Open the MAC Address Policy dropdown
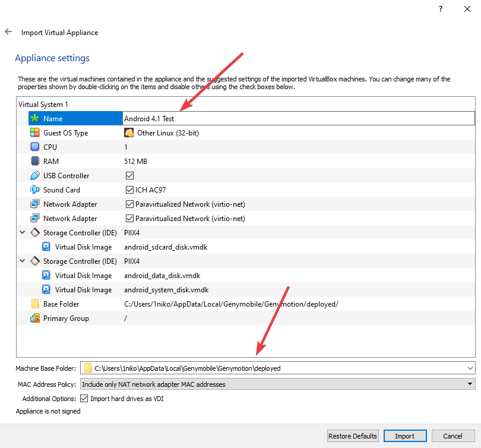 coord(278,384)
